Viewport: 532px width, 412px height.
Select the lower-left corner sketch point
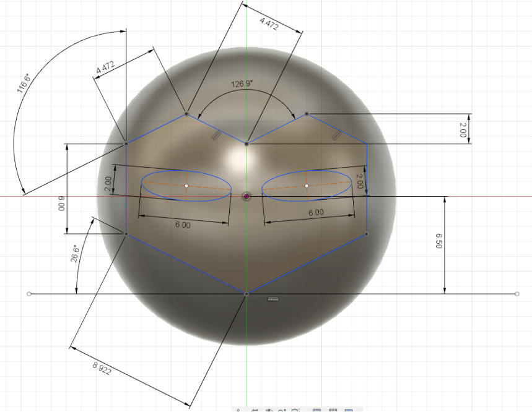(126, 234)
